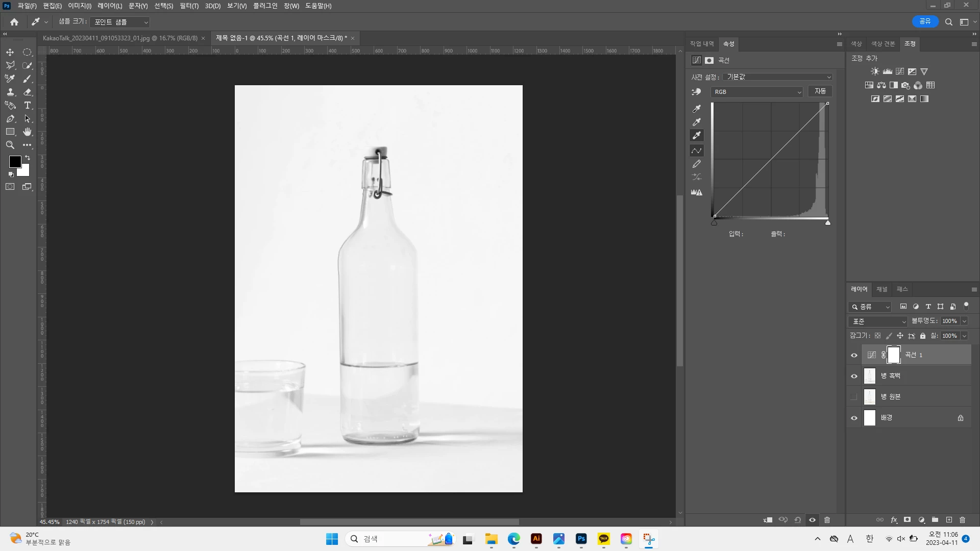Add a layer mask from Layers panel

(907, 520)
